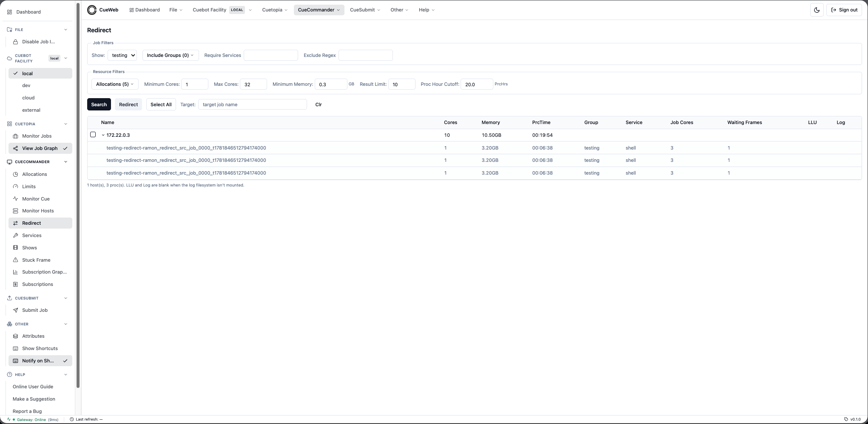Click the Search button
The height and width of the screenshot is (424, 868).
pos(99,105)
